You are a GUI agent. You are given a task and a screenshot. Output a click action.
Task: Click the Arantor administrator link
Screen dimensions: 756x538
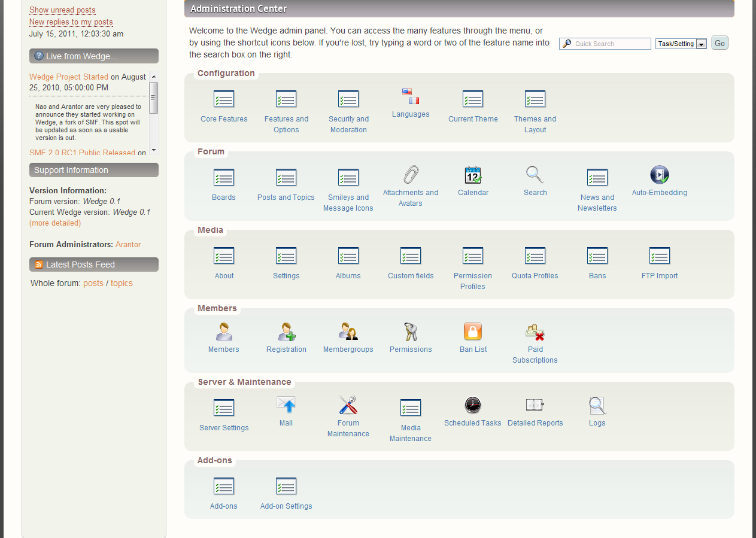pos(128,244)
